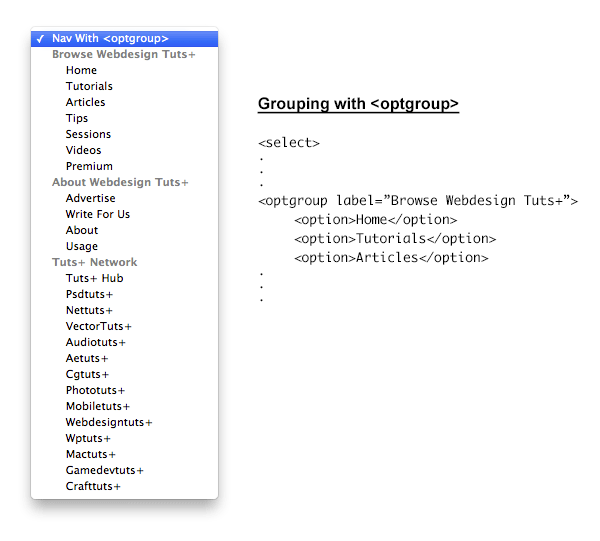The width and height of the screenshot is (600, 541).
Task: Select the Advertise option
Action: click(124, 198)
